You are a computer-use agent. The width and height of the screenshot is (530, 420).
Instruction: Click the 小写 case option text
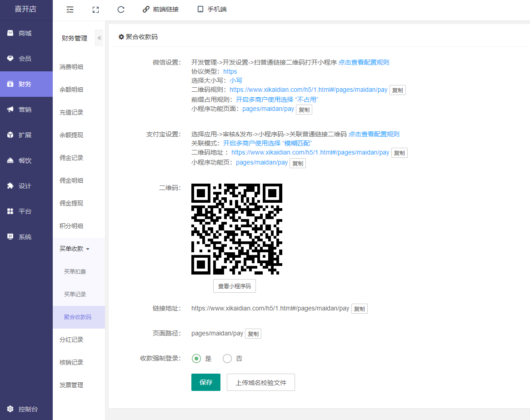(x=236, y=80)
